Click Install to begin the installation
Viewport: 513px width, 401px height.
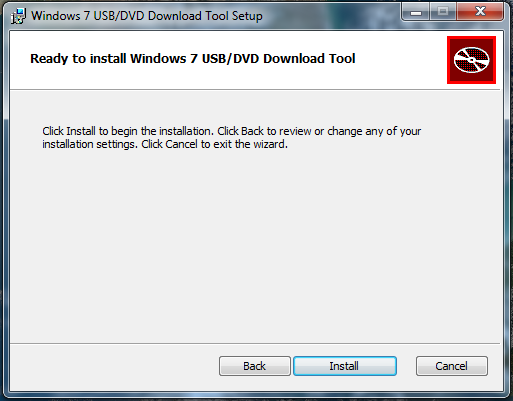pyautogui.click(x=345, y=366)
